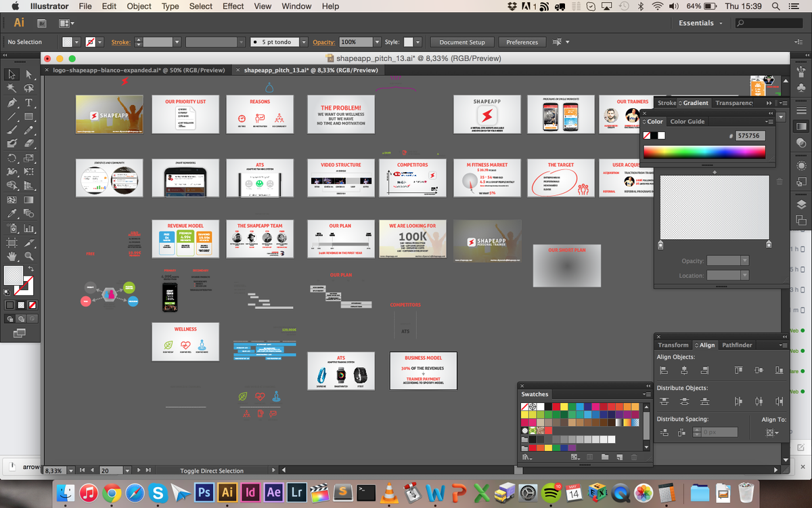Open the 5 pt tondo brush dropdown

(x=304, y=42)
